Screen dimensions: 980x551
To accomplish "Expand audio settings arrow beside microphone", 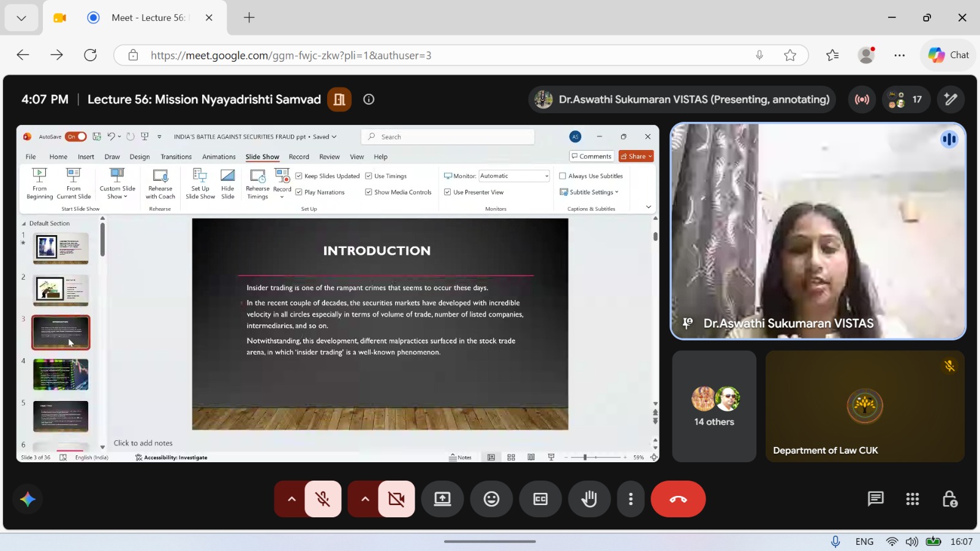I will coord(292,499).
